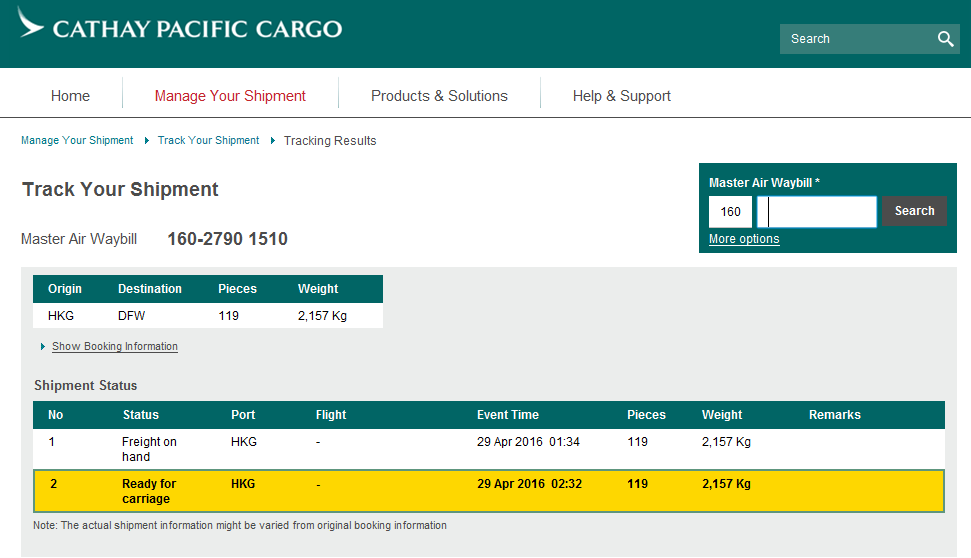Screen dimensions: 971x558
Task: Open the Manage Your Shipment menu
Action: pos(230,96)
